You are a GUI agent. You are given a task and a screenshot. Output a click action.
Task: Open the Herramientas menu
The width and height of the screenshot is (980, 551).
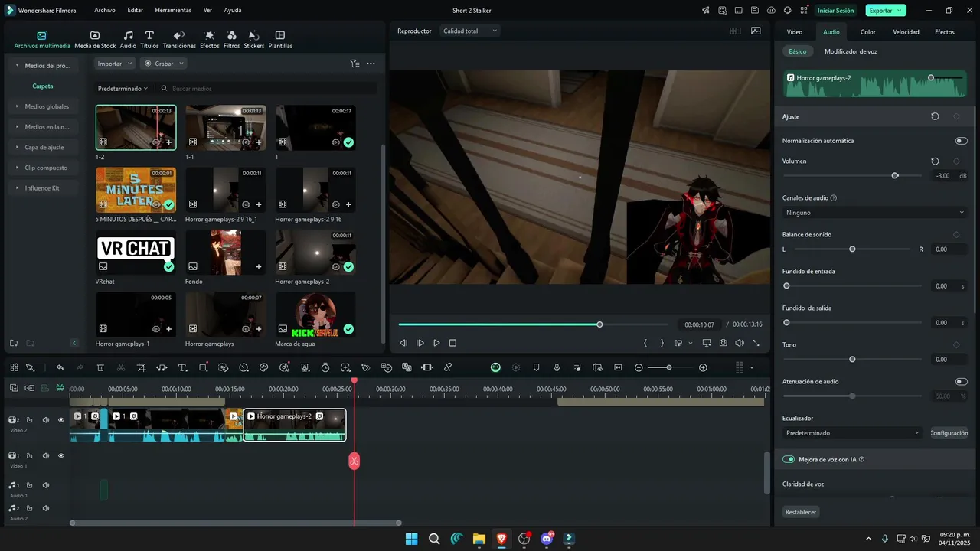click(x=173, y=11)
